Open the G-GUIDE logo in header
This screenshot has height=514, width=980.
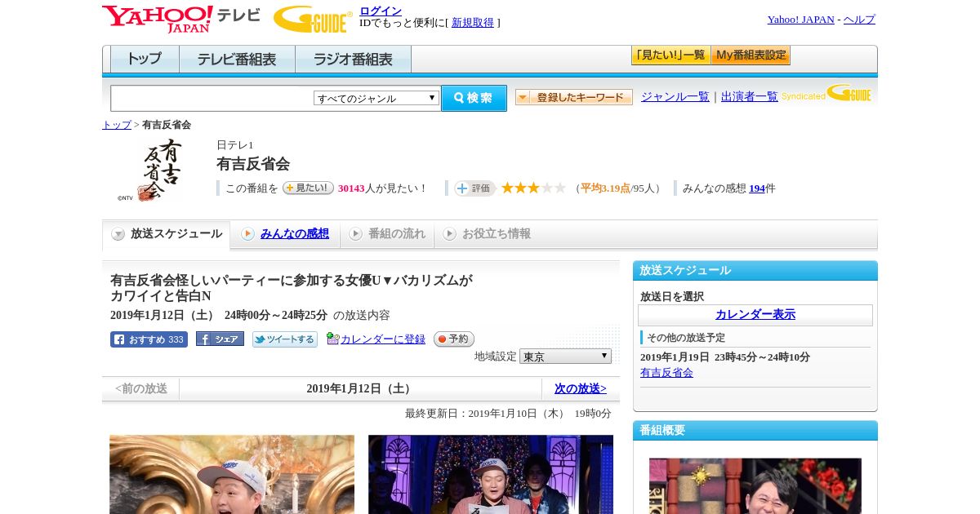click(313, 19)
